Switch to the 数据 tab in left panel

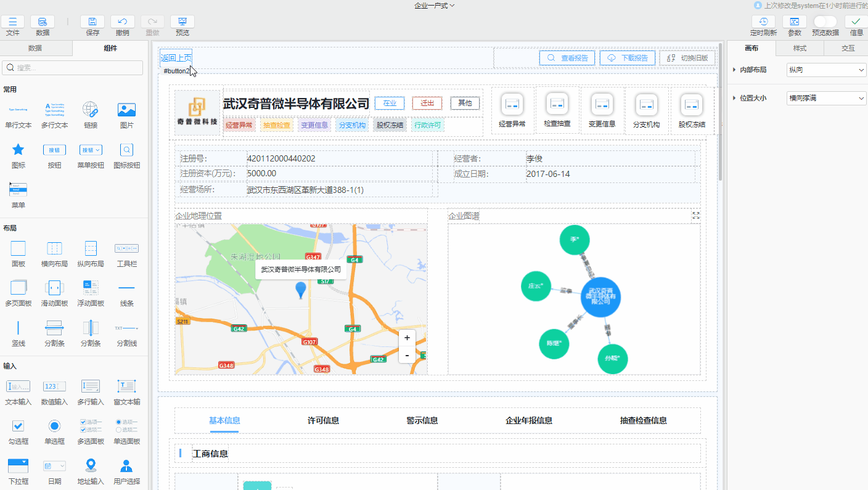click(35, 49)
